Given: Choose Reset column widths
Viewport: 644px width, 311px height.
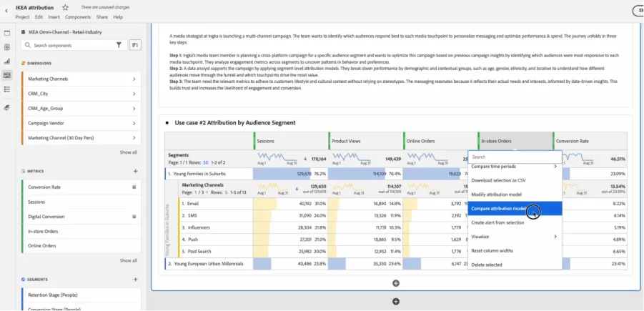Looking at the screenshot, I should click(515, 251).
